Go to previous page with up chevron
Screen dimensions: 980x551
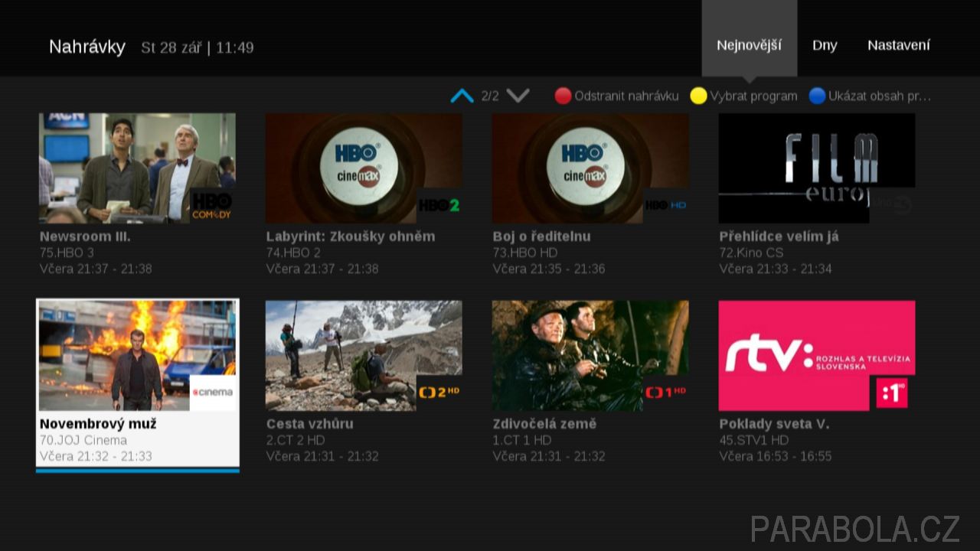point(462,96)
